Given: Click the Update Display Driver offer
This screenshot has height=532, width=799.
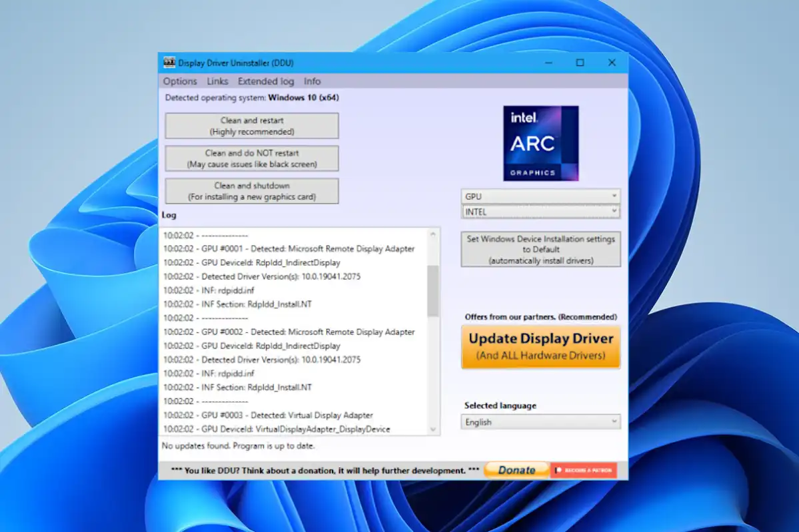Looking at the screenshot, I should tap(540, 346).
